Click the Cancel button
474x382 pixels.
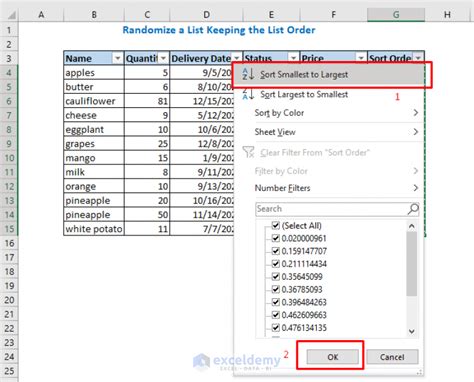pyautogui.click(x=392, y=357)
